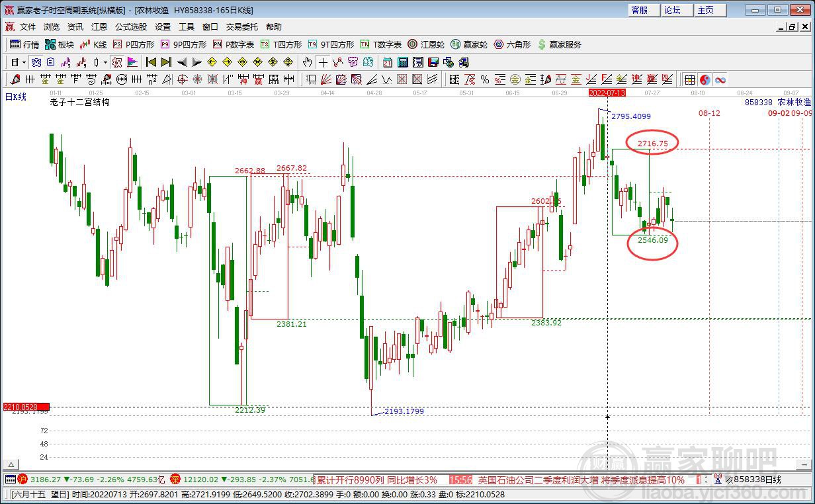The height and width of the screenshot is (504, 815).
Task: Open the calendar icon in toolbar
Action: [x=387, y=62]
